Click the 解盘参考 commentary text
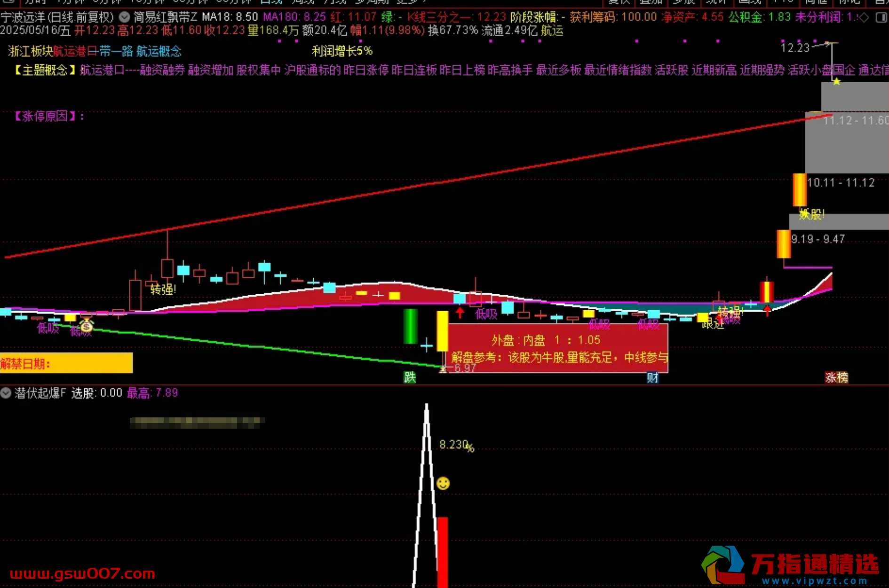The height and width of the screenshot is (588, 889). pyautogui.click(x=560, y=358)
